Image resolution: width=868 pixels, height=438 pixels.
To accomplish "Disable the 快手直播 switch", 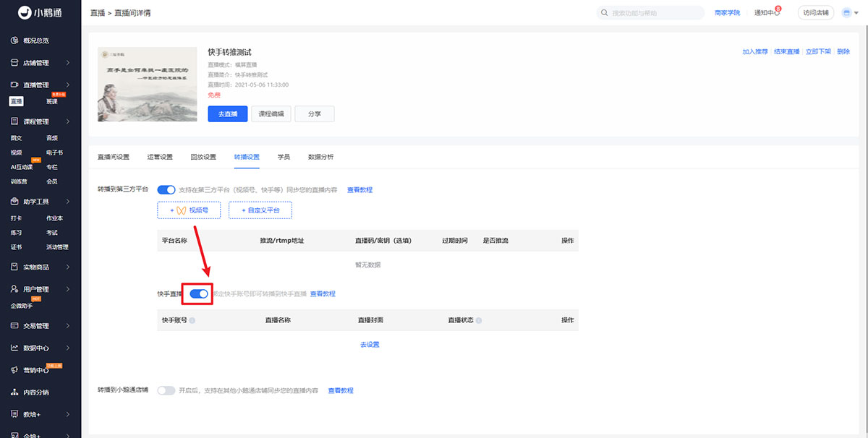I will coord(199,293).
